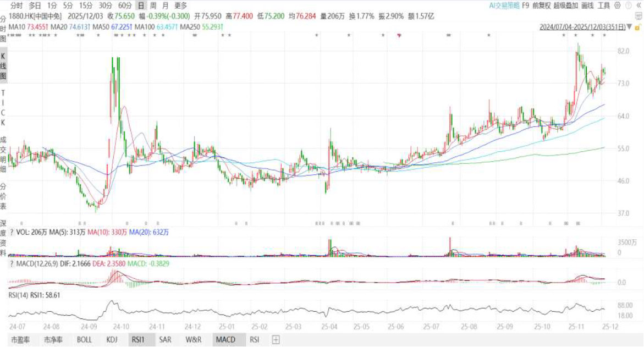644x347 pixels.
Task: Toggle the MACD indicator panel
Action: (225, 339)
